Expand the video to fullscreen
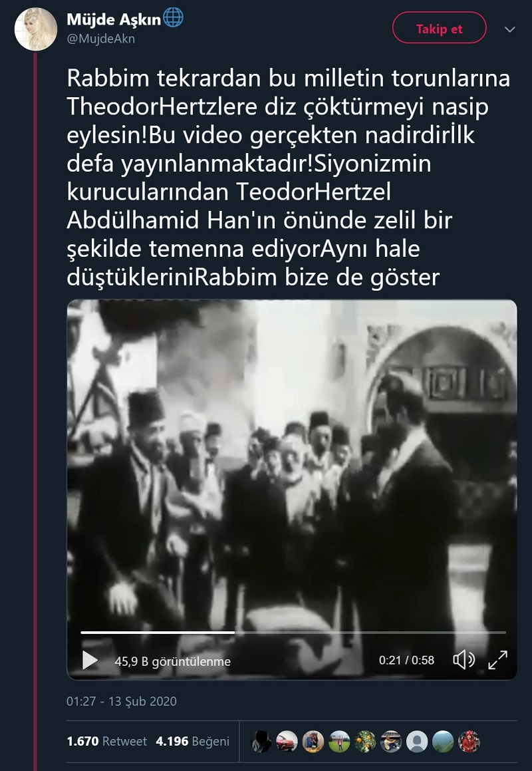Screen dimensions: 532x771 [497, 660]
